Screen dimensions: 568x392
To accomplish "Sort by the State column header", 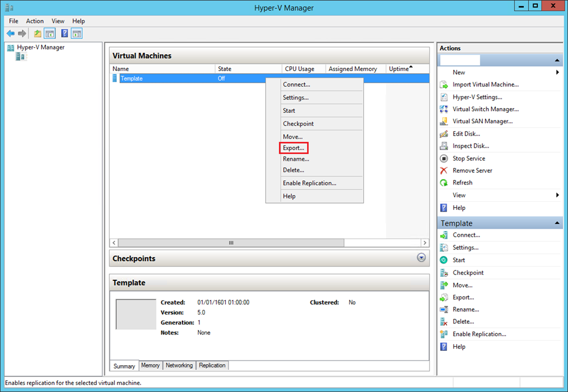I will tap(248, 69).
